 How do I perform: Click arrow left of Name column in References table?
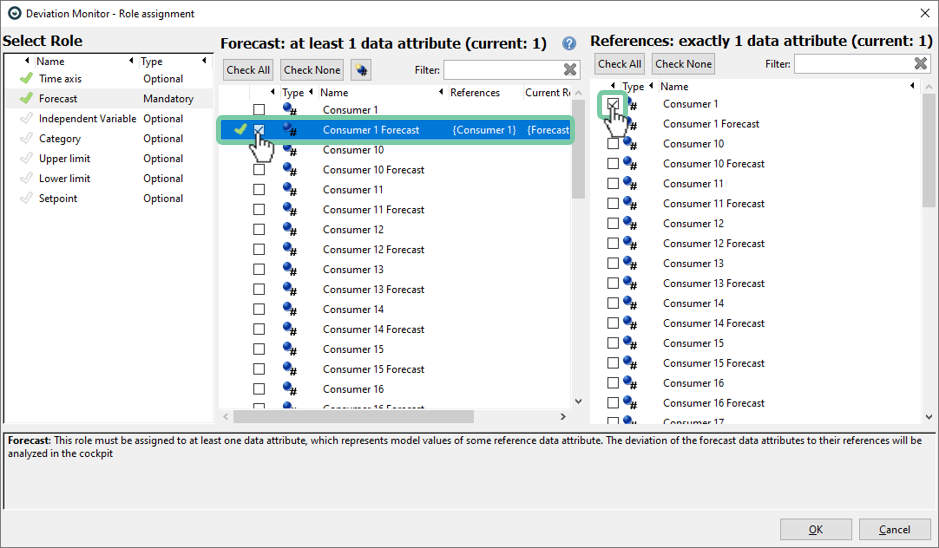click(651, 86)
